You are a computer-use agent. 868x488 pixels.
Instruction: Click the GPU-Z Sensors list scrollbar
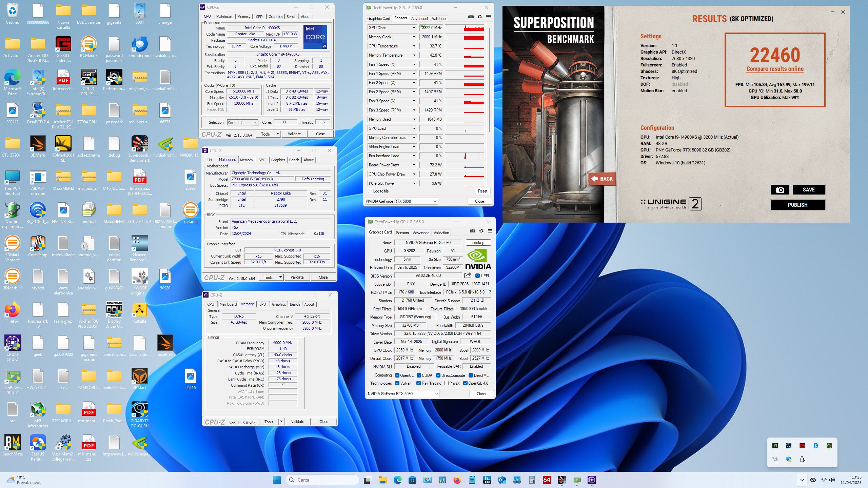point(489,80)
